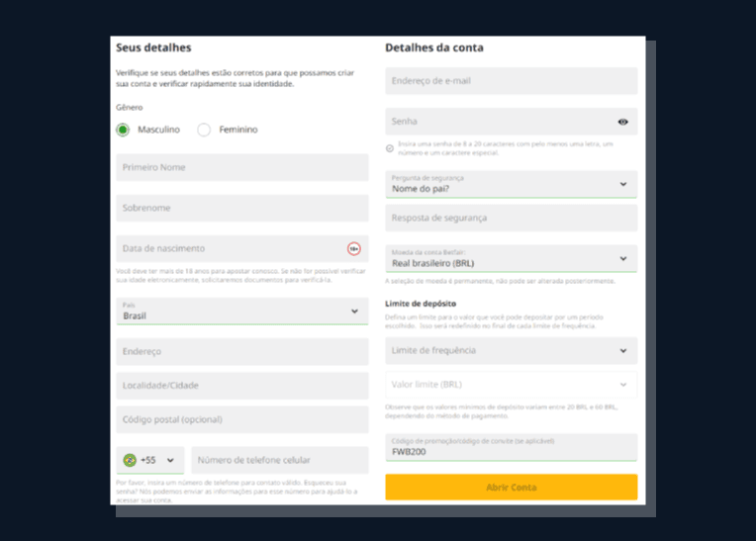Open the Valor limite (BRL) dropdown
The image size is (756, 541).
(511, 385)
